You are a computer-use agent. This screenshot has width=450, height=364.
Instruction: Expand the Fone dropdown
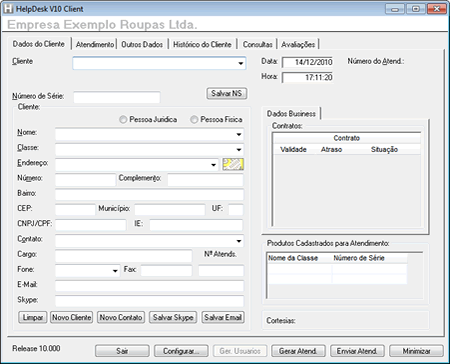pyautogui.click(x=115, y=271)
